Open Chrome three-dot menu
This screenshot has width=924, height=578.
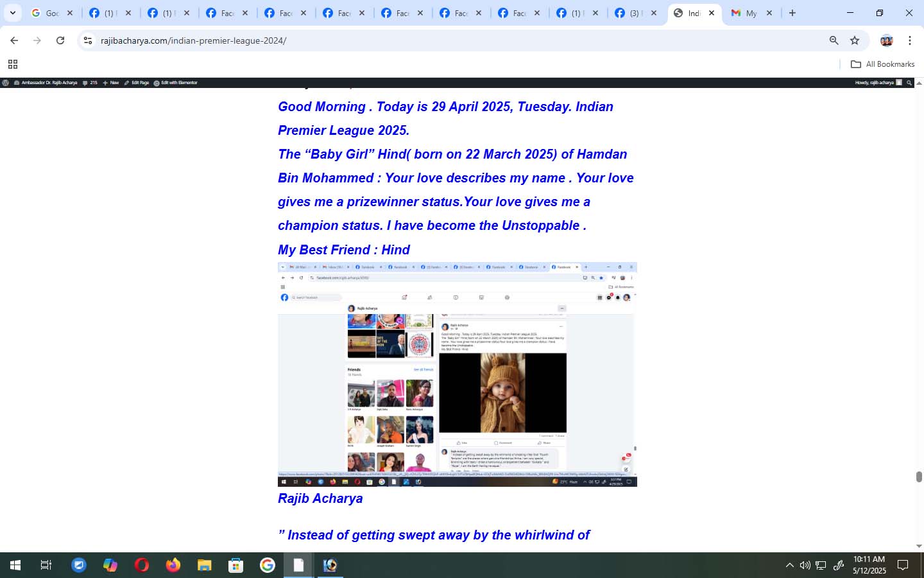pos(910,40)
